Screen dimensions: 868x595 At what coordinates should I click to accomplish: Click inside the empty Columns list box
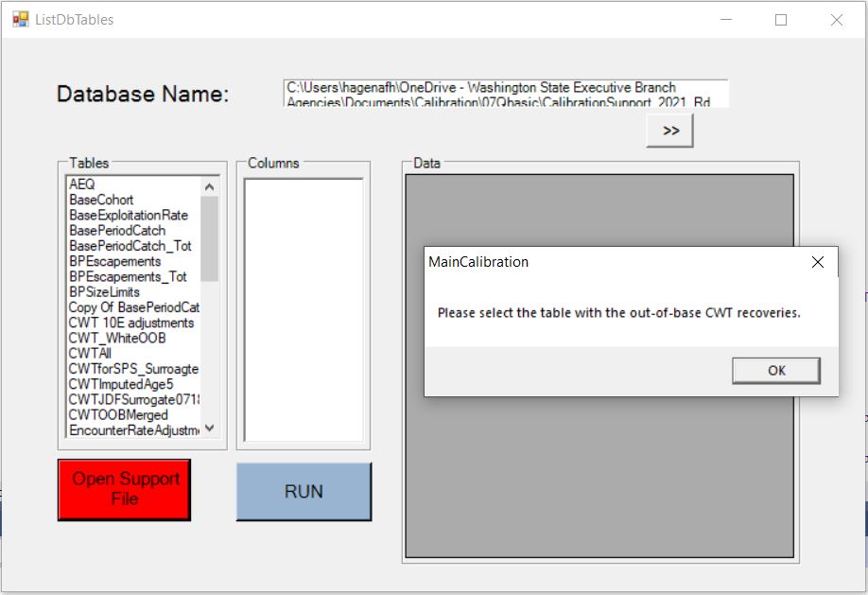[304, 309]
